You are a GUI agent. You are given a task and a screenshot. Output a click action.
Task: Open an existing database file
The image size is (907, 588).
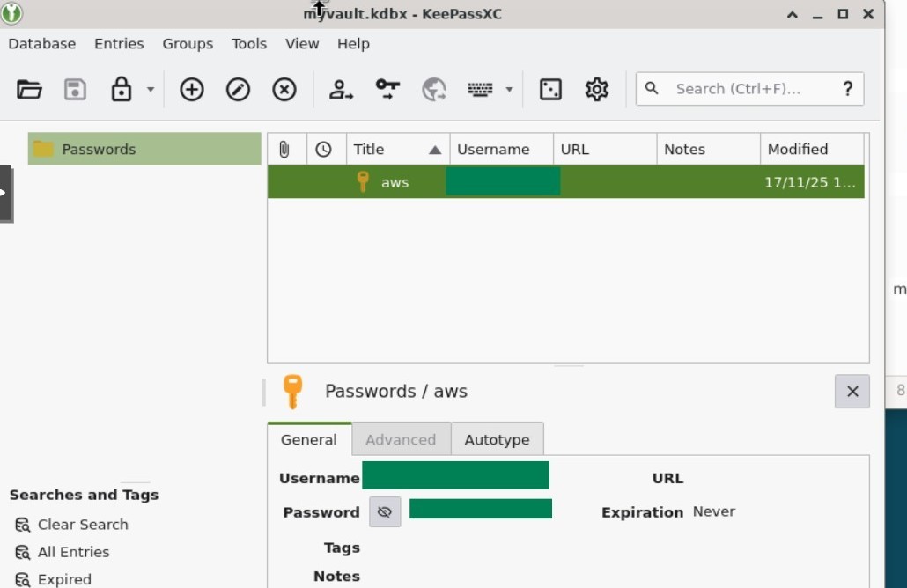(29, 89)
